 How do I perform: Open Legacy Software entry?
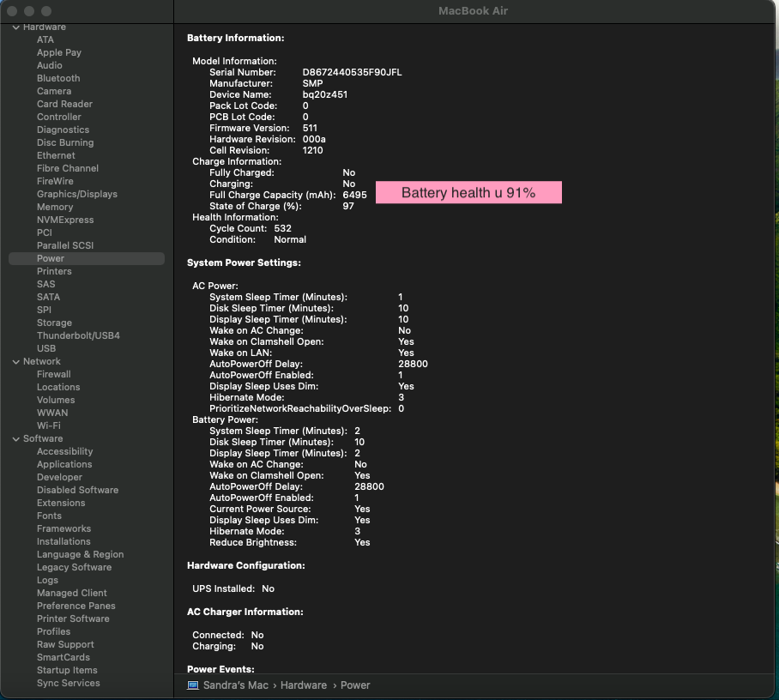tap(74, 568)
